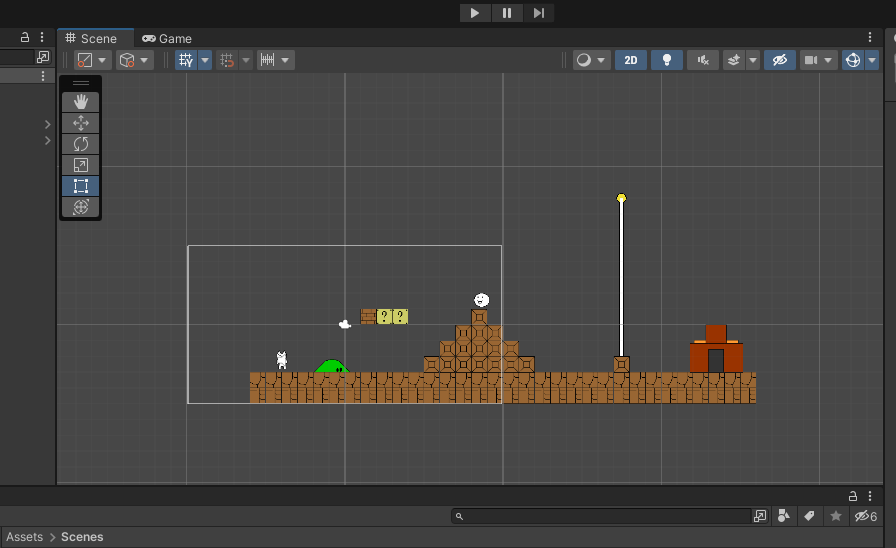Click the left panel search-in-window icon
This screenshot has height=548, width=896.
tap(43, 57)
